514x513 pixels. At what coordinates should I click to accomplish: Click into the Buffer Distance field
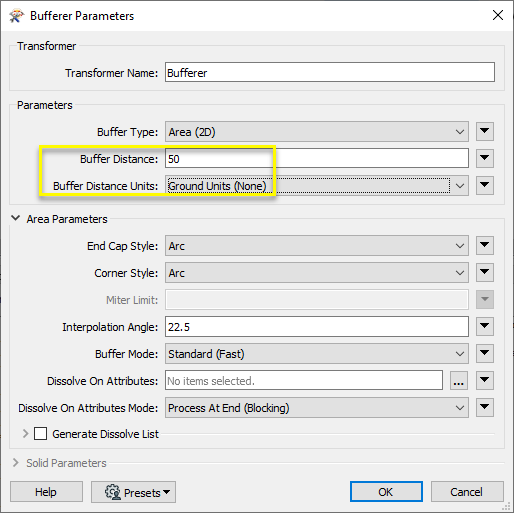317,159
